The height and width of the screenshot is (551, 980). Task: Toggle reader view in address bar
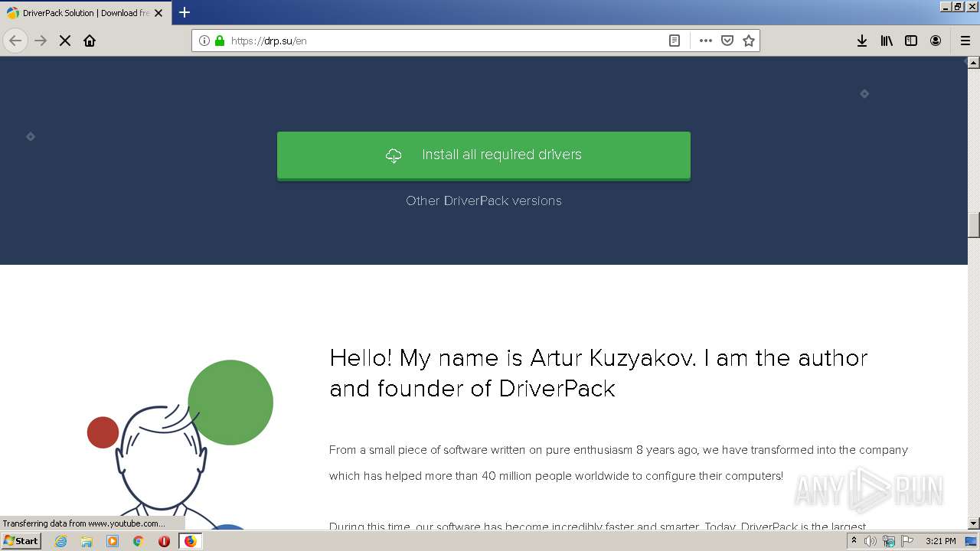[x=675, y=41]
